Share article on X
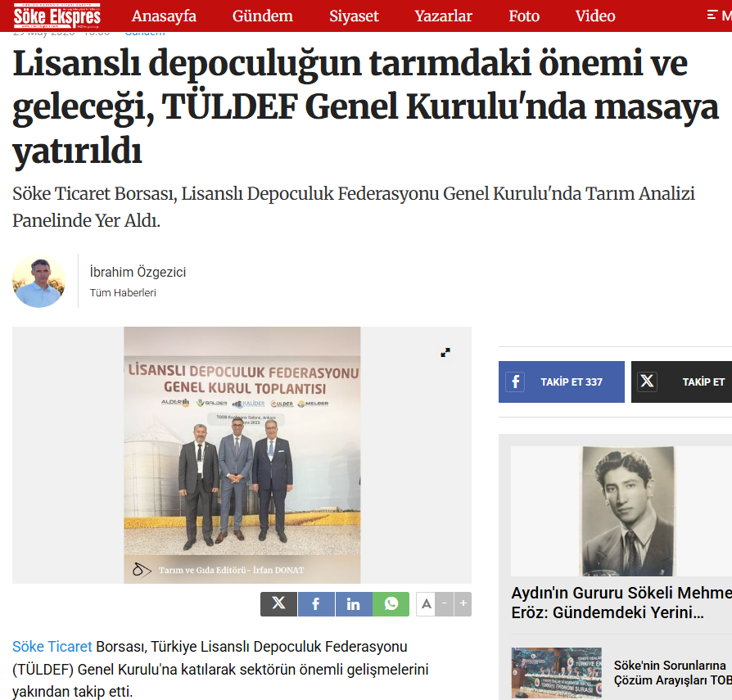732x700 pixels. [278, 604]
